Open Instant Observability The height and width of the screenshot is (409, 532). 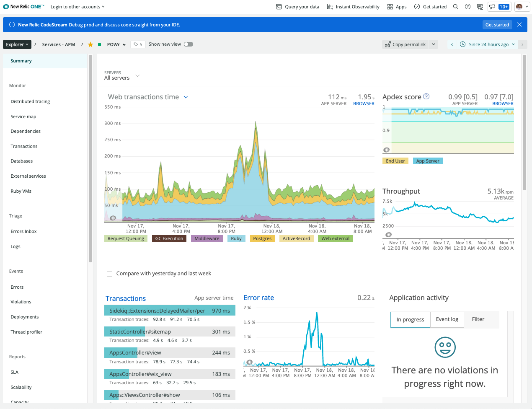point(352,7)
